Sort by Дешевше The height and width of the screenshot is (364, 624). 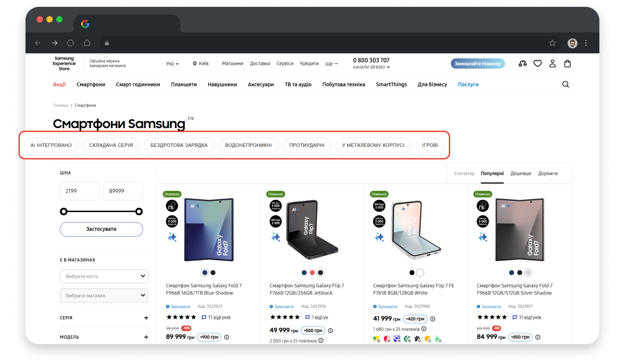tap(521, 173)
